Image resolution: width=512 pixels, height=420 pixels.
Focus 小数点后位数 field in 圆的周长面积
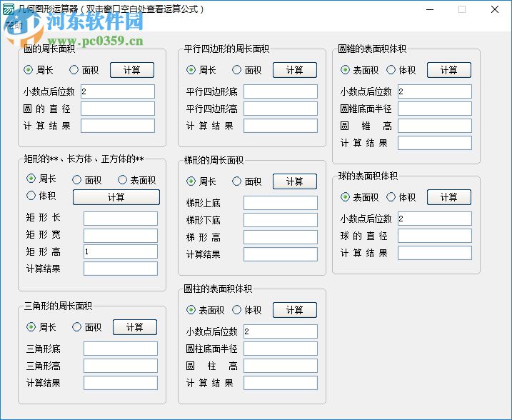point(118,91)
